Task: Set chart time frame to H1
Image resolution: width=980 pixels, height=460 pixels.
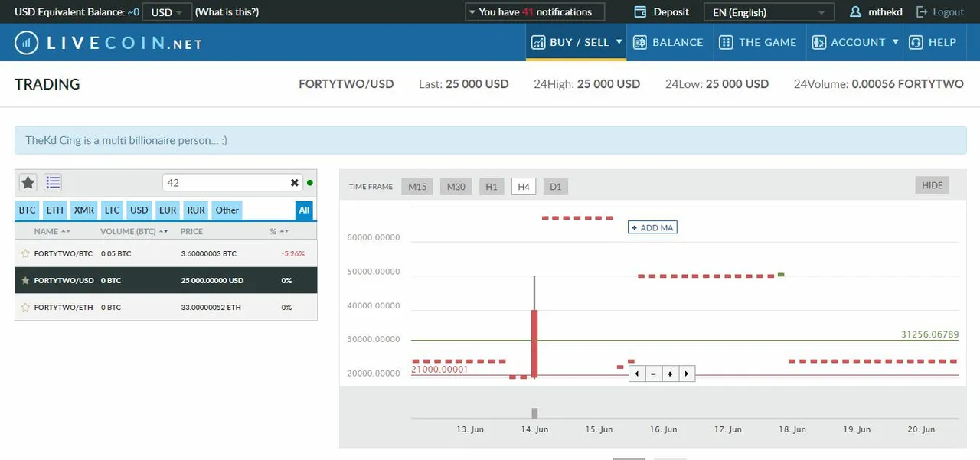Action: pyautogui.click(x=492, y=187)
